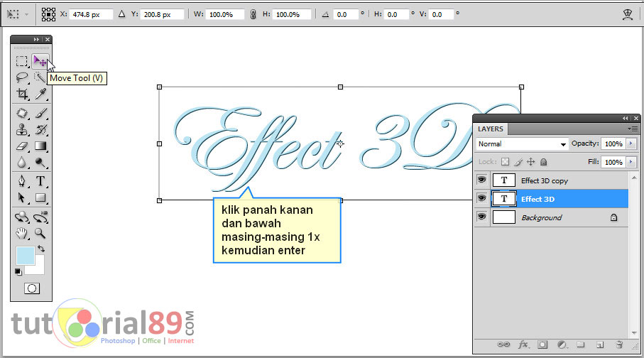644x358 pixels.
Task: Click the Link layers button
Action: pos(503,345)
